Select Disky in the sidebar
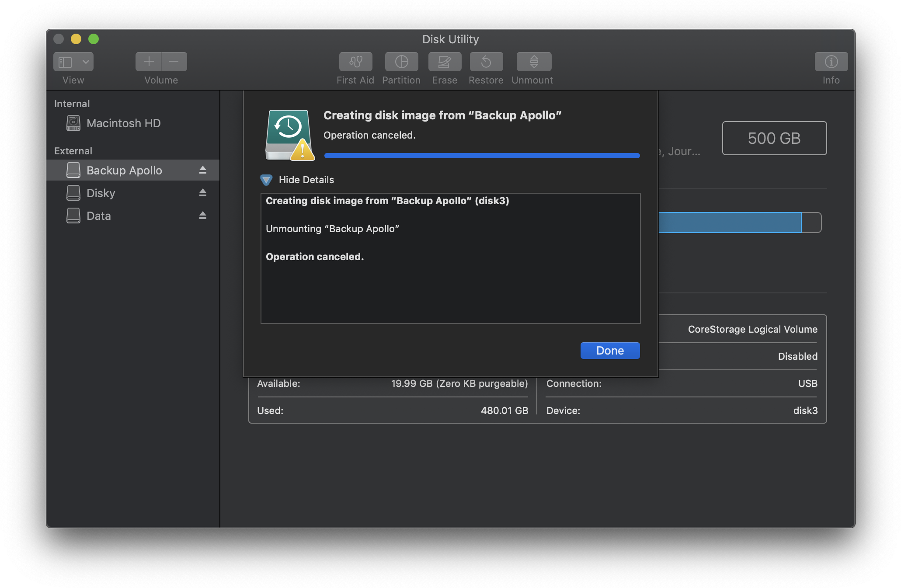Screen dimensions: 901x588 pos(101,193)
